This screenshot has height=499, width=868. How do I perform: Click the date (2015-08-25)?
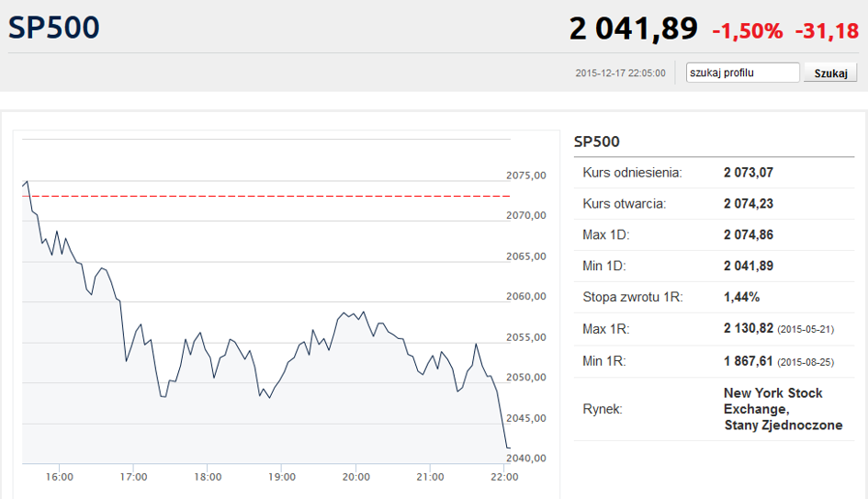[x=806, y=362]
